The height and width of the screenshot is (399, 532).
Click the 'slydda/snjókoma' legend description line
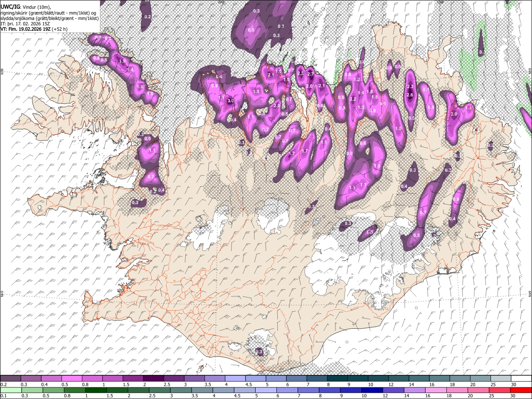tap(49, 18)
